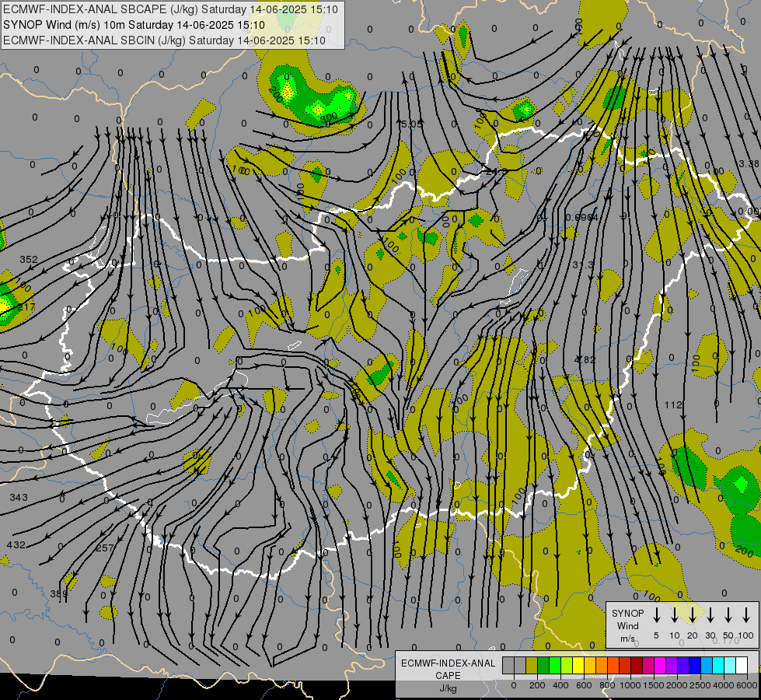This screenshot has width=761, height=700.
Task: Click the map value 352
Action: [29, 260]
